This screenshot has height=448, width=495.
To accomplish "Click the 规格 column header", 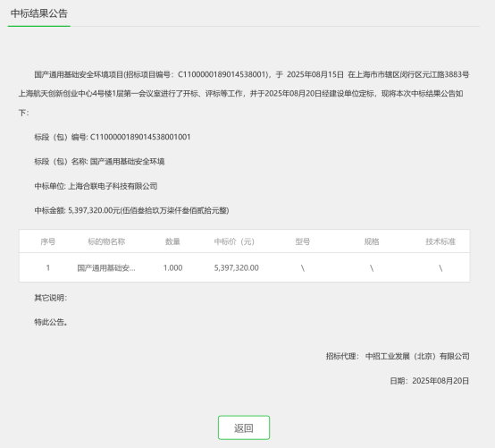I will coord(372,241).
